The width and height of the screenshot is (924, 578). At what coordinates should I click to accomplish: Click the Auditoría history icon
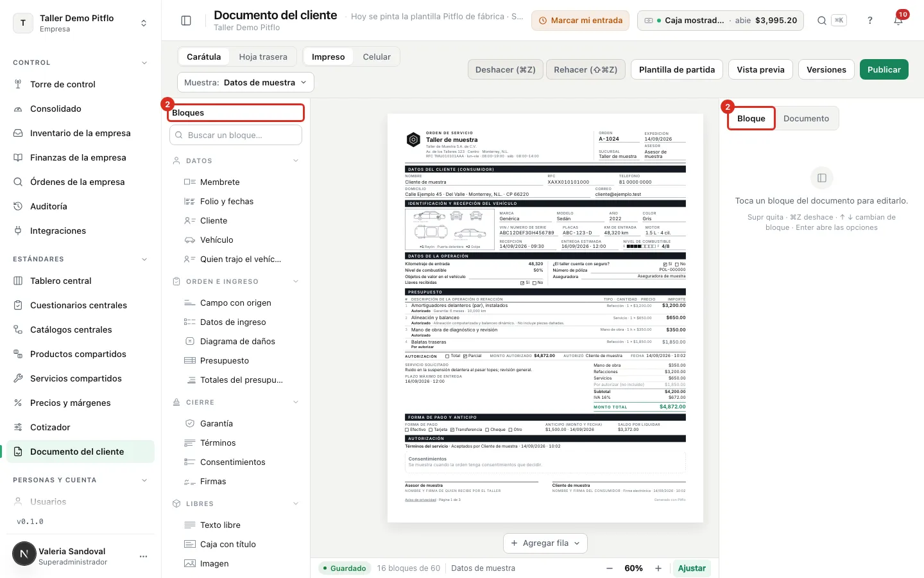click(x=18, y=206)
